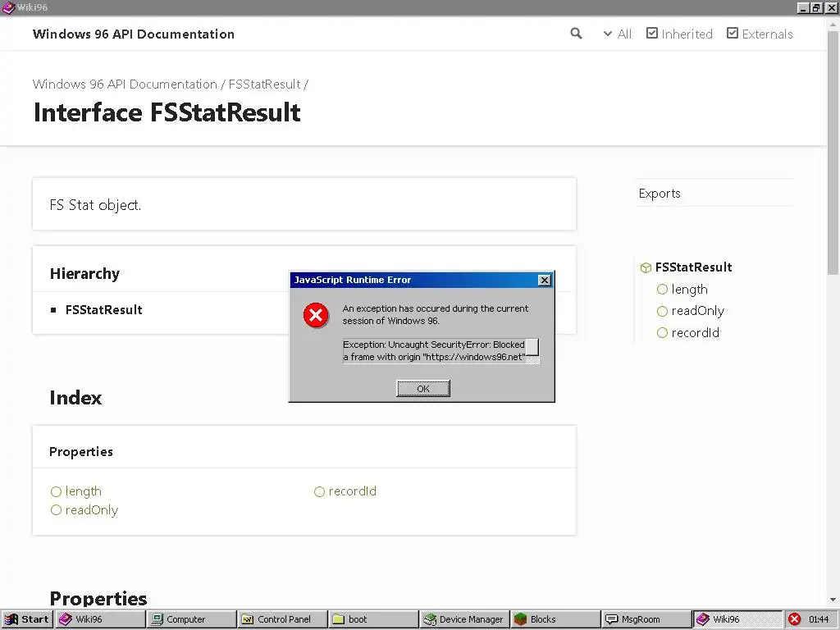Minimize the Wiki96 window
840x630 pixels.
click(803, 7)
